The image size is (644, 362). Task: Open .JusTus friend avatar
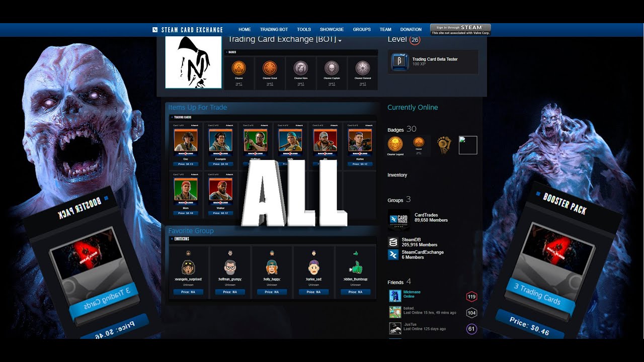395,328
